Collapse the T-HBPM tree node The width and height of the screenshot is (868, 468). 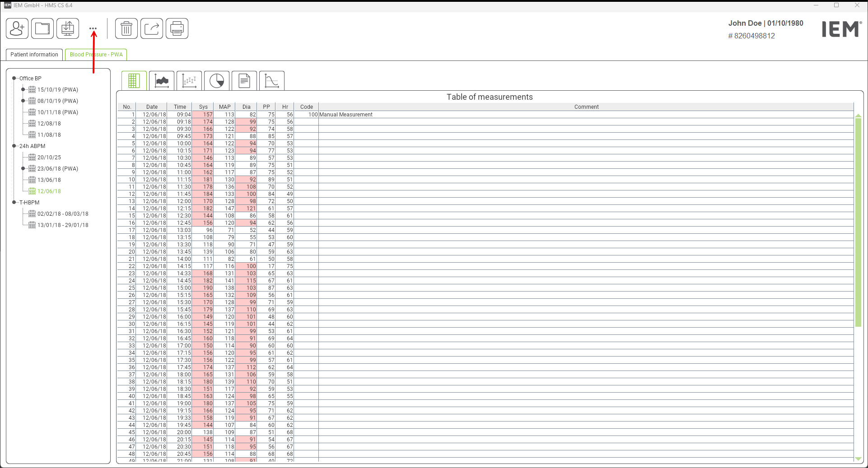[14, 203]
